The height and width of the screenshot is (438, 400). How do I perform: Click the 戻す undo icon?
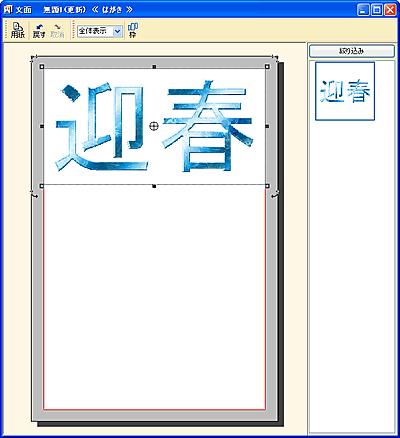click(39, 30)
